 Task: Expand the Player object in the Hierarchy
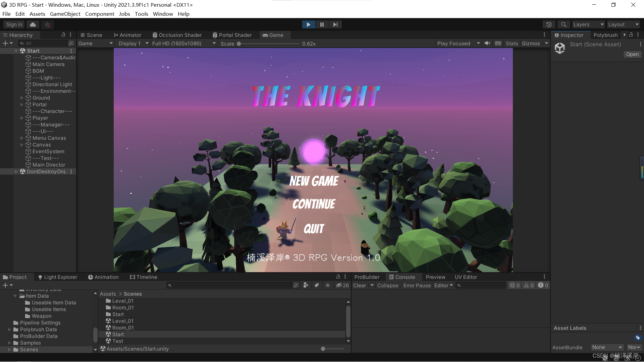pos(22,118)
